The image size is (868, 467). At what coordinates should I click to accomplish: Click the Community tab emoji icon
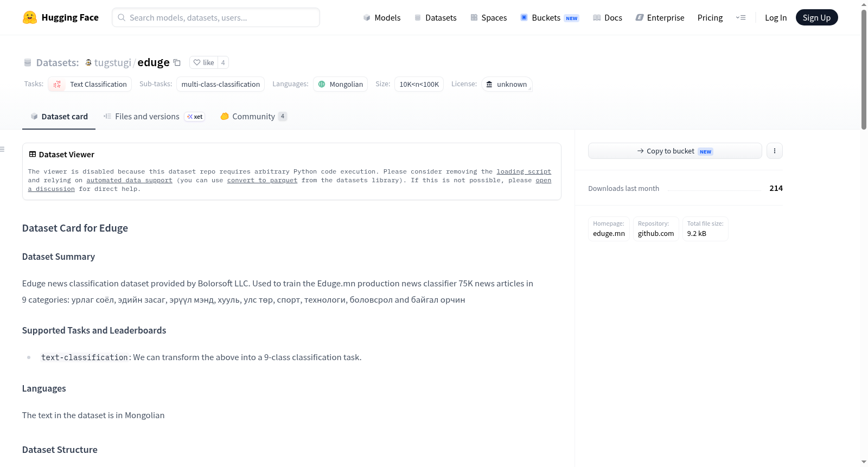point(225,116)
